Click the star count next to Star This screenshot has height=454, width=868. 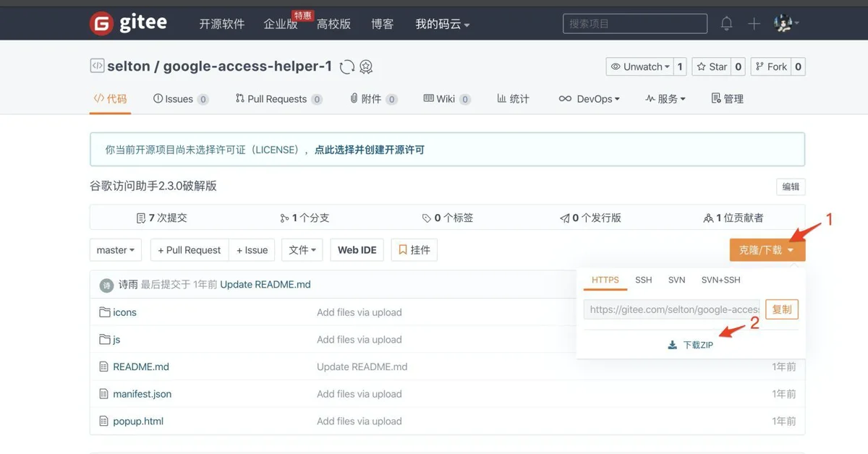coord(739,67)
